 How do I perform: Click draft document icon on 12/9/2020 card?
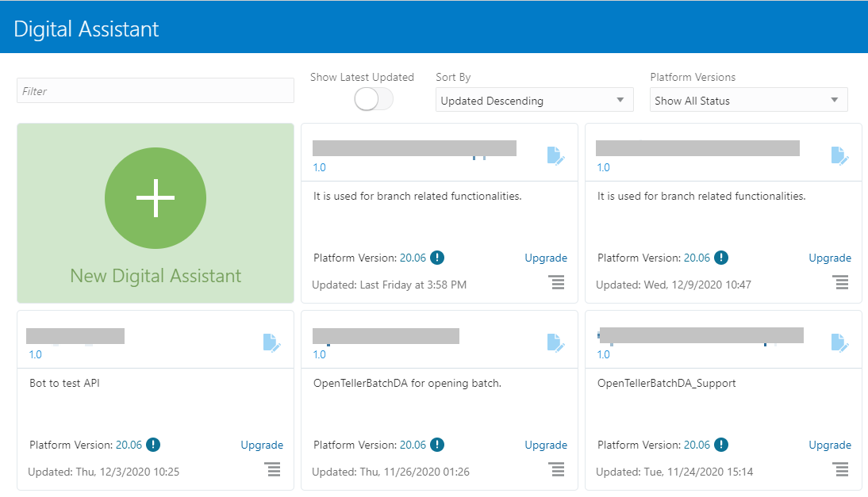point(839,156)
